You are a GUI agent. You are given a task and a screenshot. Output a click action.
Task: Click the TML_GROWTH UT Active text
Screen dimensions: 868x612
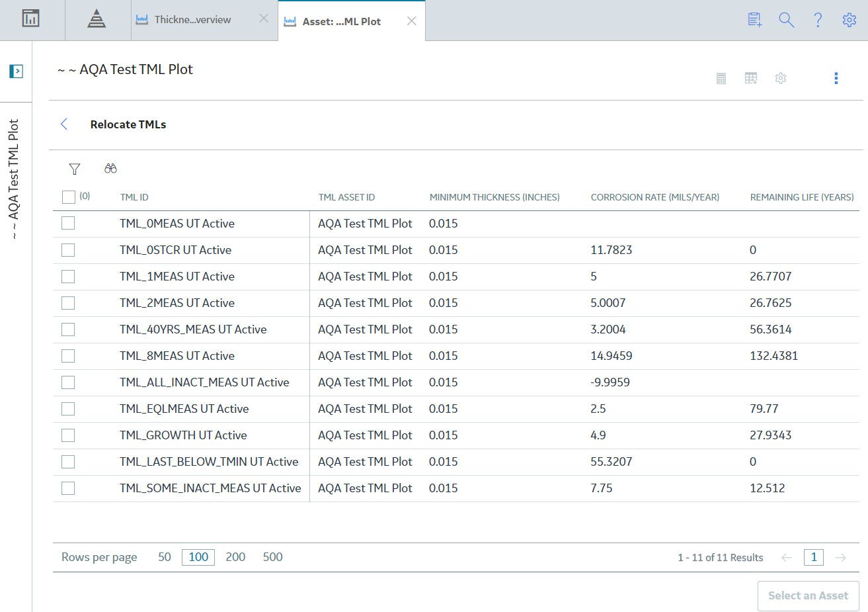[183, 435]
